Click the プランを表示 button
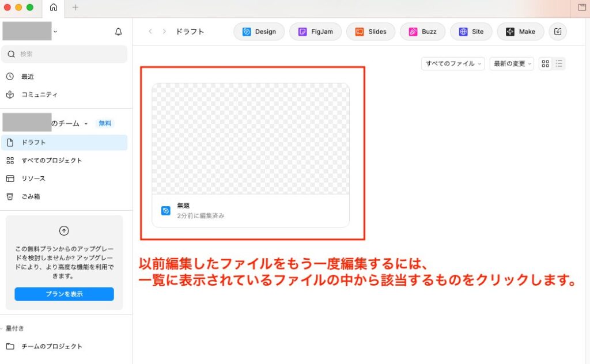The image size is (590, 364). (x=64, y=294)
